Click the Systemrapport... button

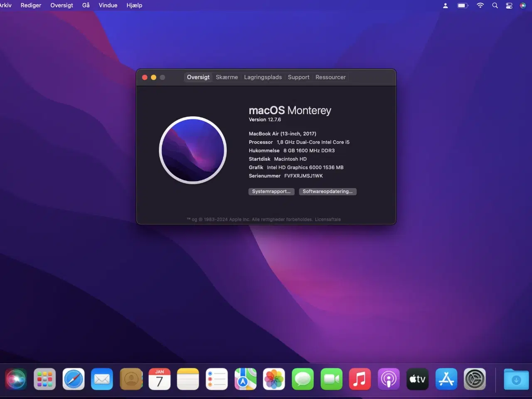271,192
